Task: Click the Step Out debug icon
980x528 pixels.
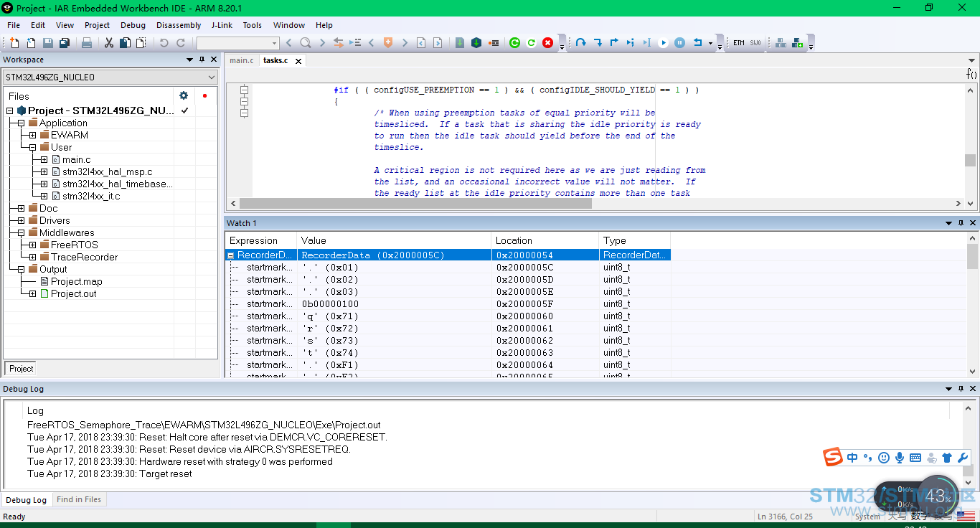Action: (614, 43)
